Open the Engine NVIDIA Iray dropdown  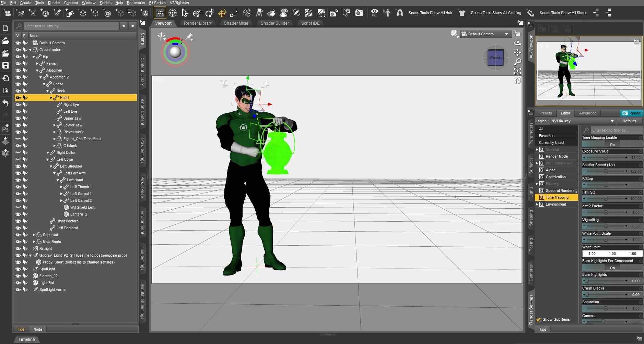pos(583,121)
